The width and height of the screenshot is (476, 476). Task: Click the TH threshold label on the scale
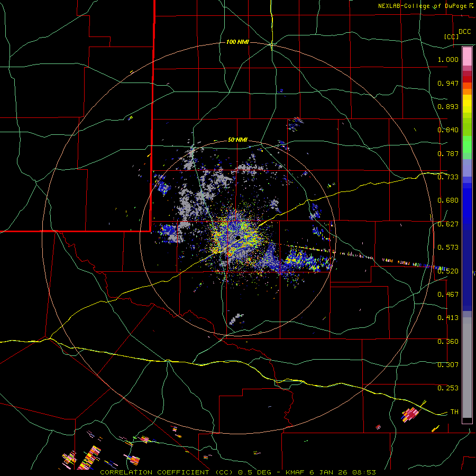pyautogui.click(x=454, y=412)
